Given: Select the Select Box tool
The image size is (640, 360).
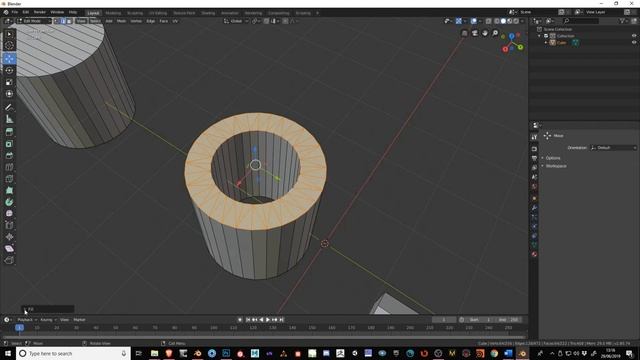Looking at the screenshot, I should point(9,34).
